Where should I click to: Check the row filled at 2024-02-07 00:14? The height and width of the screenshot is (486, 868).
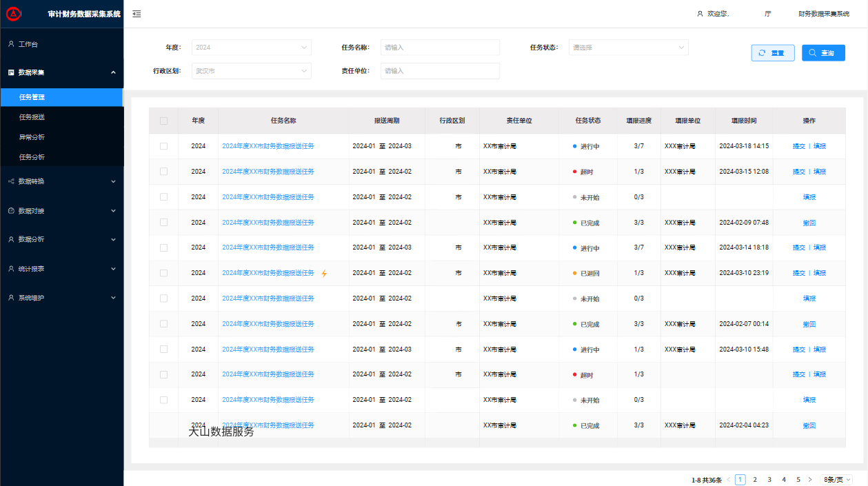click(x=163, y=324)
